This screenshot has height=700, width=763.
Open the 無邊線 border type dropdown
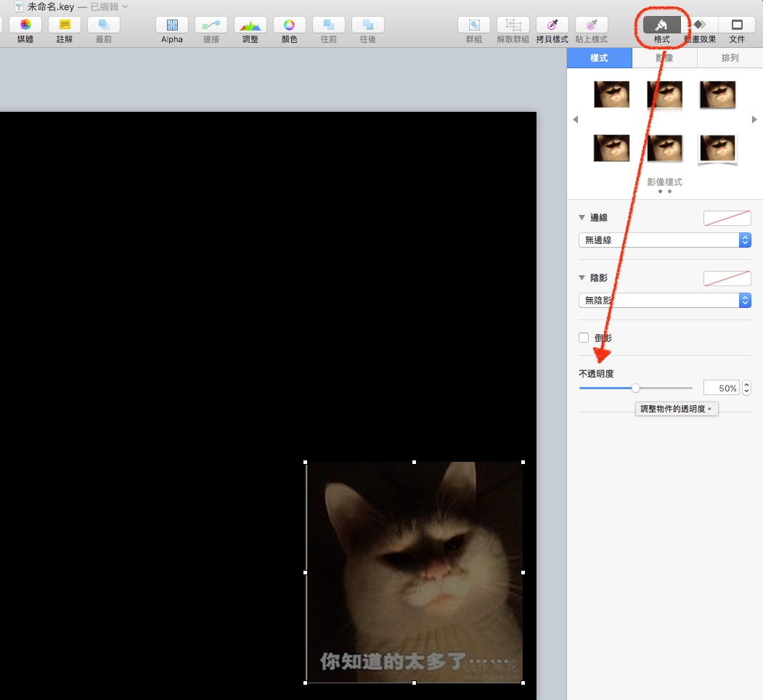[x=664, y=240]
